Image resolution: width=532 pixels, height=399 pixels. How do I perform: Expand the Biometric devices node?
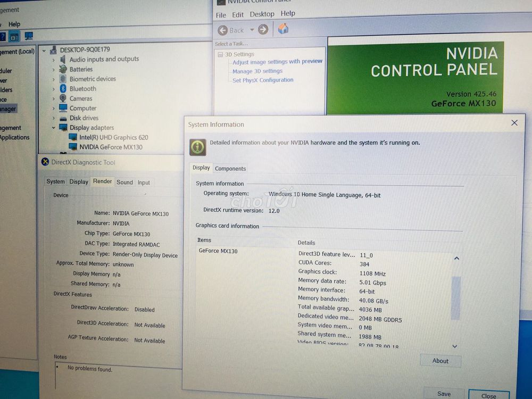coord(53,79)
